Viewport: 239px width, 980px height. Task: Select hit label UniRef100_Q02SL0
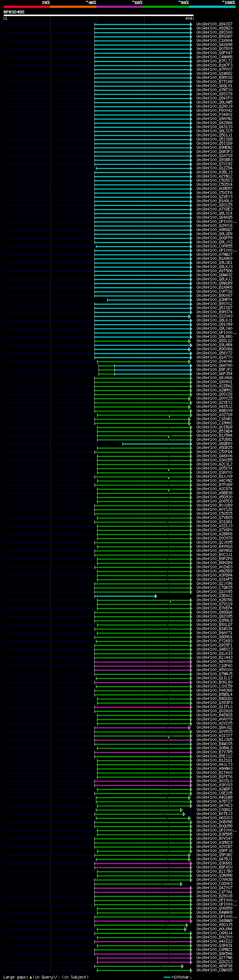[x=214, y=781]
